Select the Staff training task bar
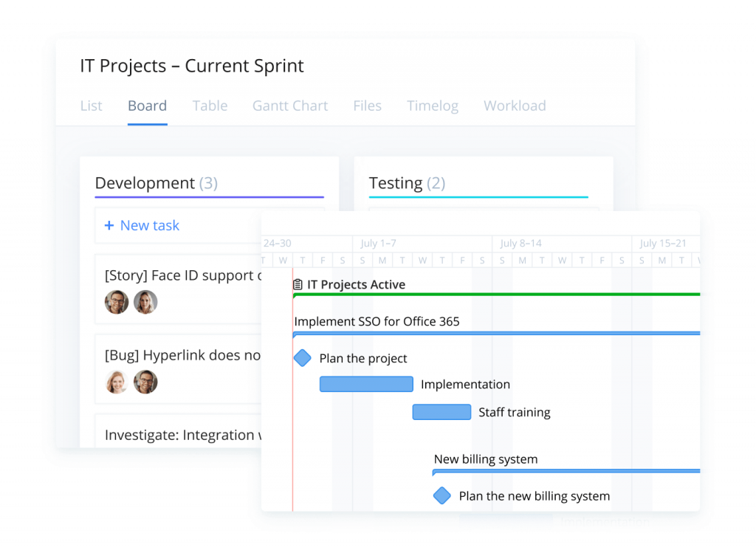 441,412
